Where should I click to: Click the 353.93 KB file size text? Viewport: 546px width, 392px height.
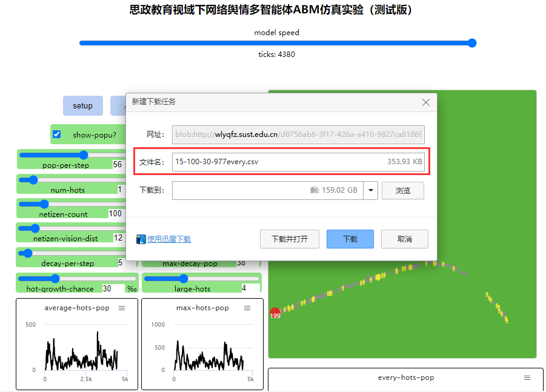[404, 162]
